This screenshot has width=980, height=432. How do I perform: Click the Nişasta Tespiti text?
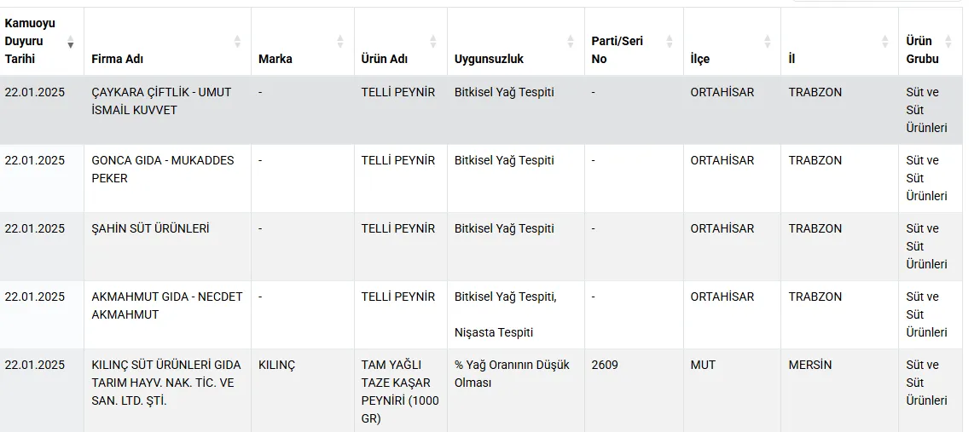(494, 332)
